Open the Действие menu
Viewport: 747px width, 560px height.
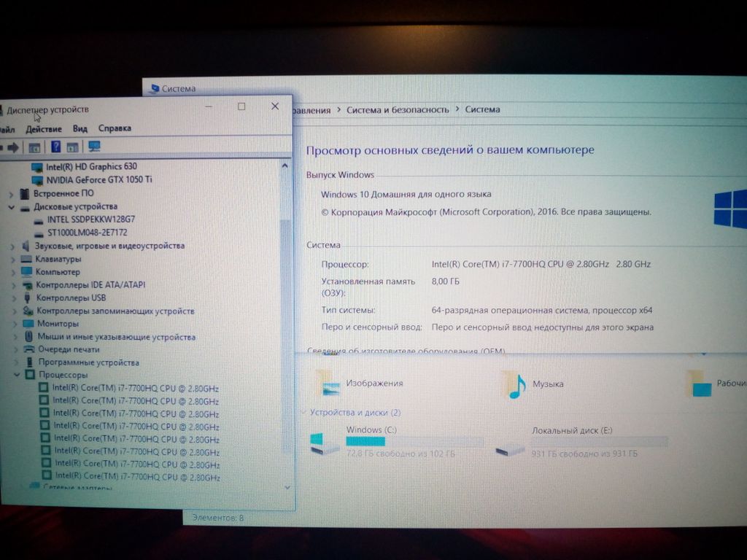coord(43,129)
